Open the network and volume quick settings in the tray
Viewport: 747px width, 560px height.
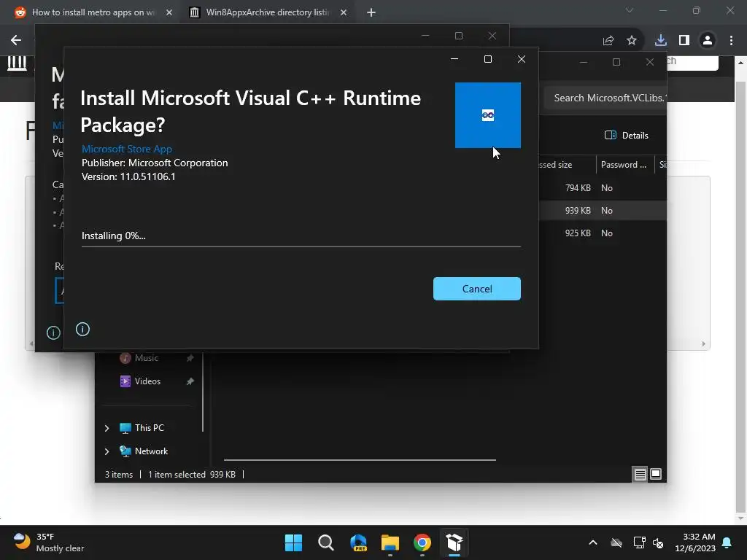(x=649, y=542)
